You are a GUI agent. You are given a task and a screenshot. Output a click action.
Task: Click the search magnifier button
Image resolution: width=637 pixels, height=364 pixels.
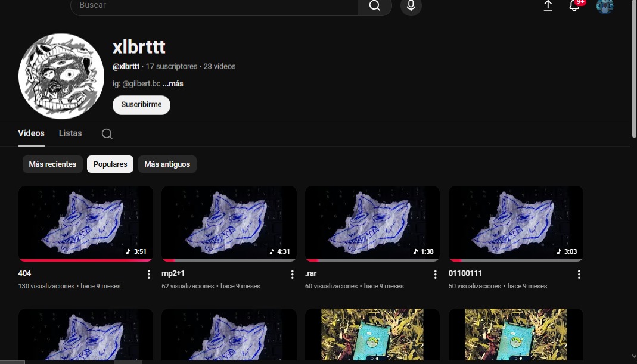coord(375,5)
